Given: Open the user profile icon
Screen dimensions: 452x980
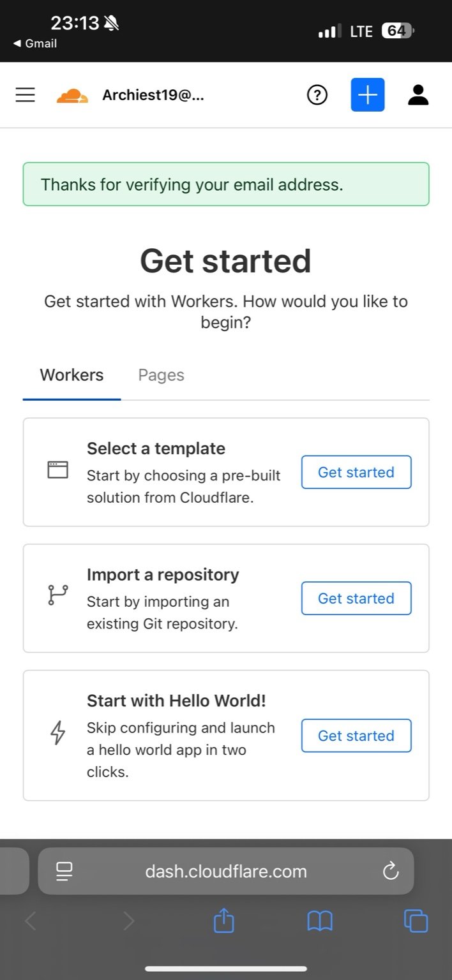Looking at the screenshot, I should pyautogui.click(x=418, y=95).
